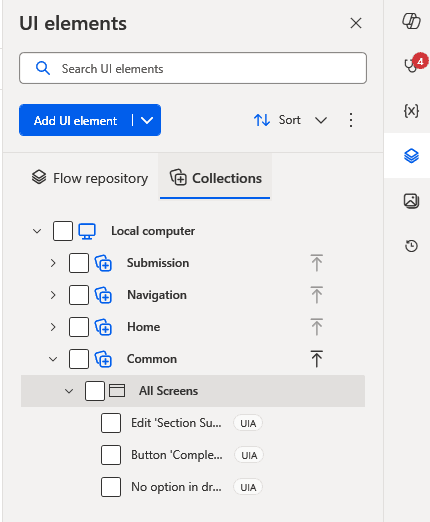The height and width of the screenshot is (522, 430).
Task: Select the Common collection label
Action: (x=152, y=359)
